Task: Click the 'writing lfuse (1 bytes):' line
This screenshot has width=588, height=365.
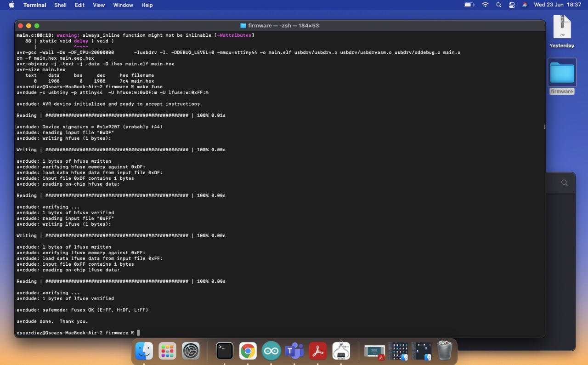Action: tap(64, 224)
